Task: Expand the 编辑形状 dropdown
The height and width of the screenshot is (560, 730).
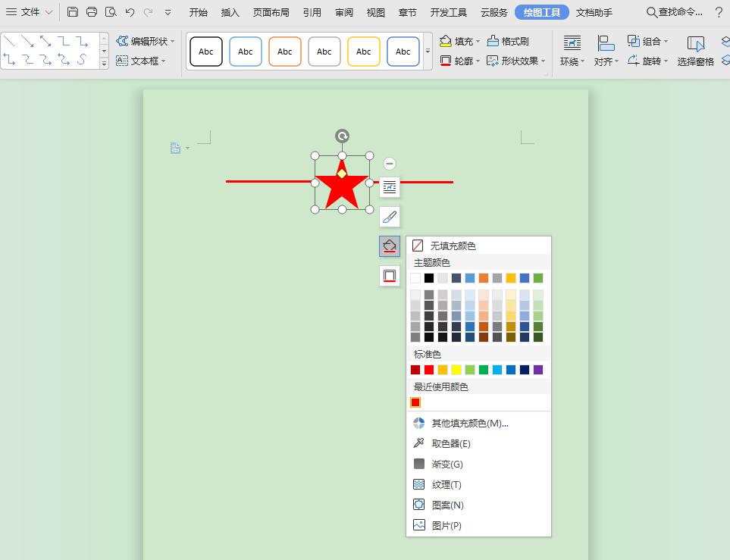Action: (146, 41)
